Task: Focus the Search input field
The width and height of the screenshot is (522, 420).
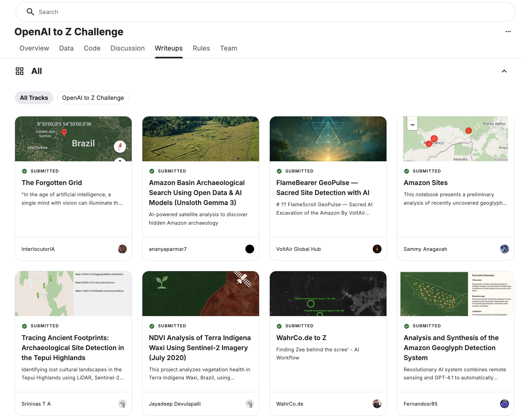Action: (x=265, y=12)
